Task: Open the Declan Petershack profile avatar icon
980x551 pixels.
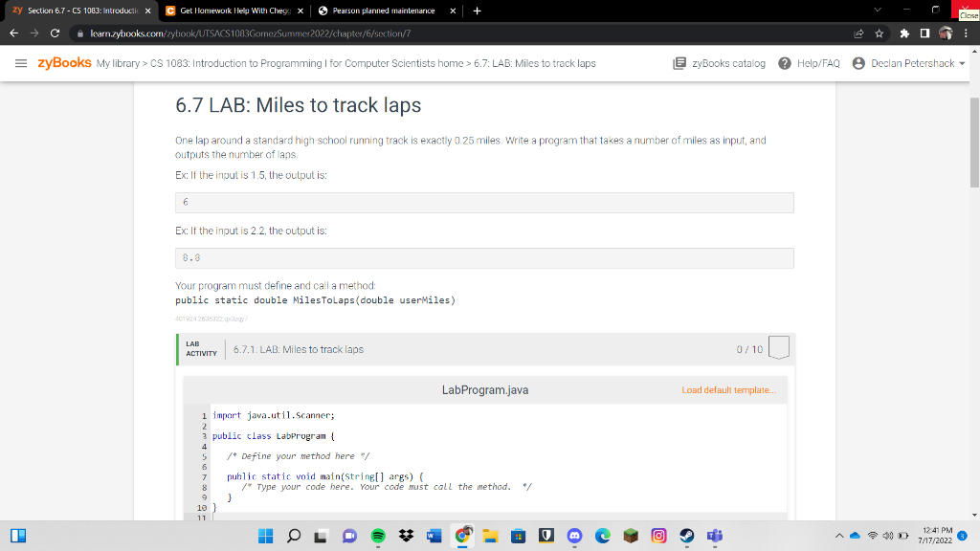Action: (858, 63)
